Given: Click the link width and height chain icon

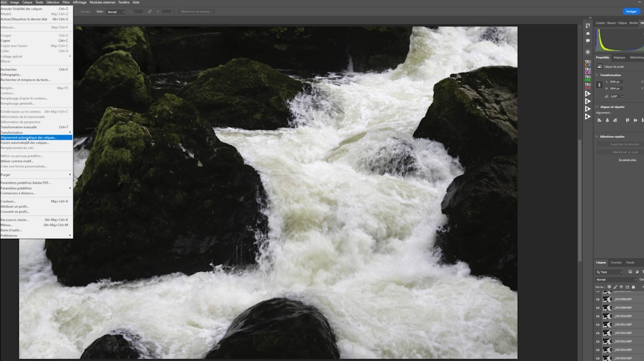Looking at the screenshot, I should pos(599,85).
